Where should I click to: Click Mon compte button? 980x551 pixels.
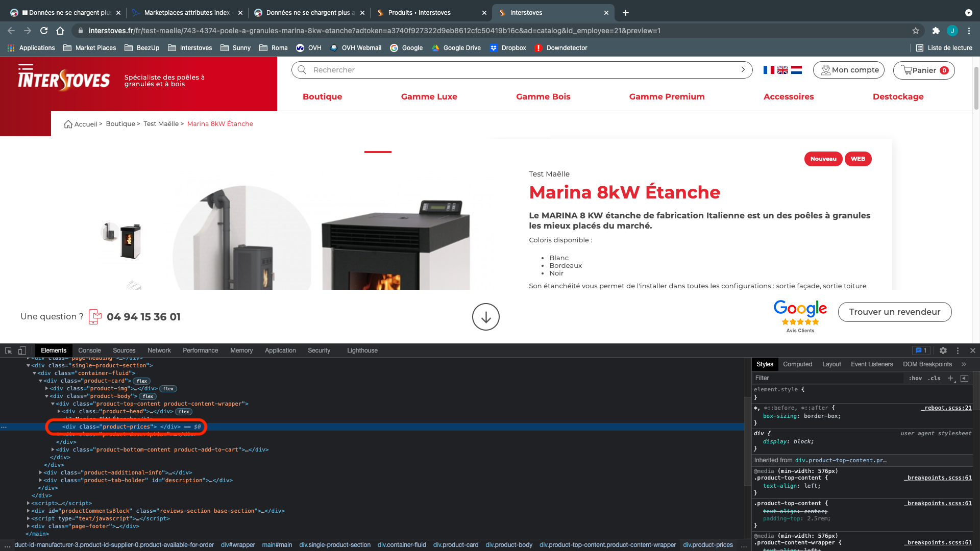[x=849, y=70]
